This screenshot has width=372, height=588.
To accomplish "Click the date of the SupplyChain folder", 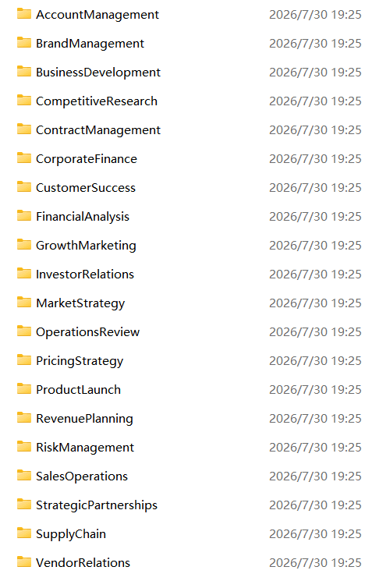I will coord(315,533).
